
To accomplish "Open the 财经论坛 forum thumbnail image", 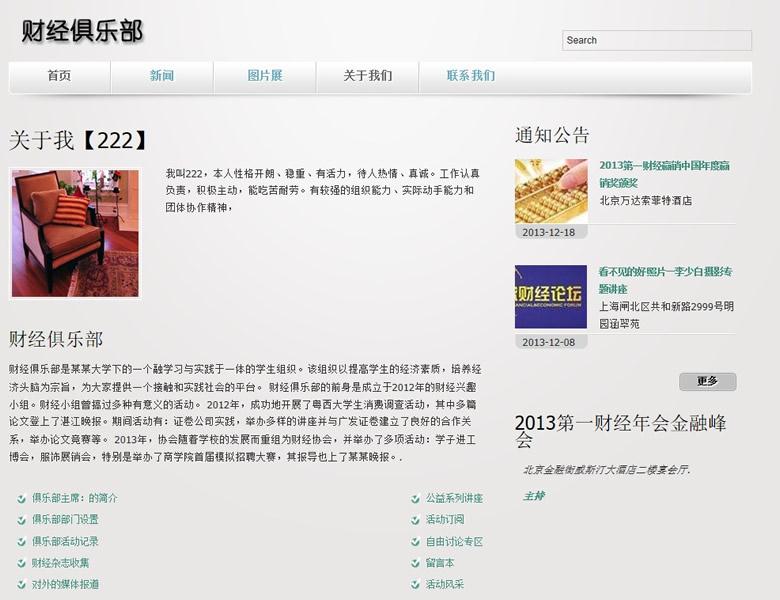I will [x=550, y=297].
